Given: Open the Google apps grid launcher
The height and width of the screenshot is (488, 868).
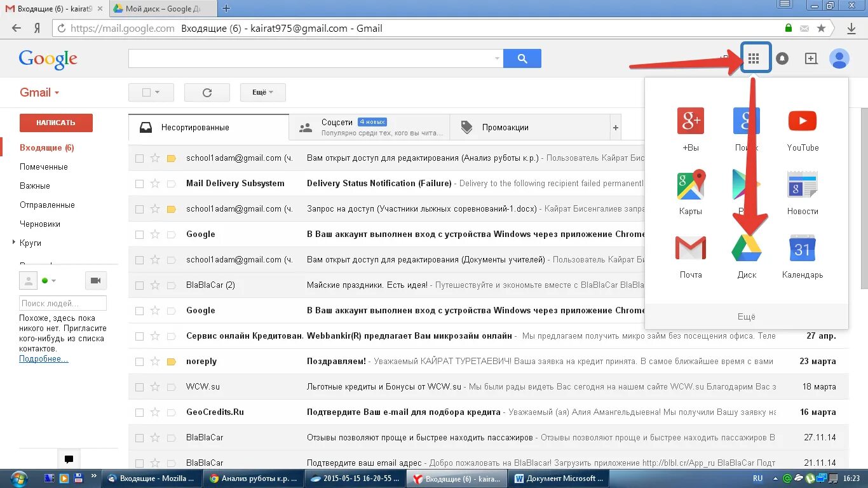Looking at the screenshot, I should pyautogui.click(x=754, y=58).
